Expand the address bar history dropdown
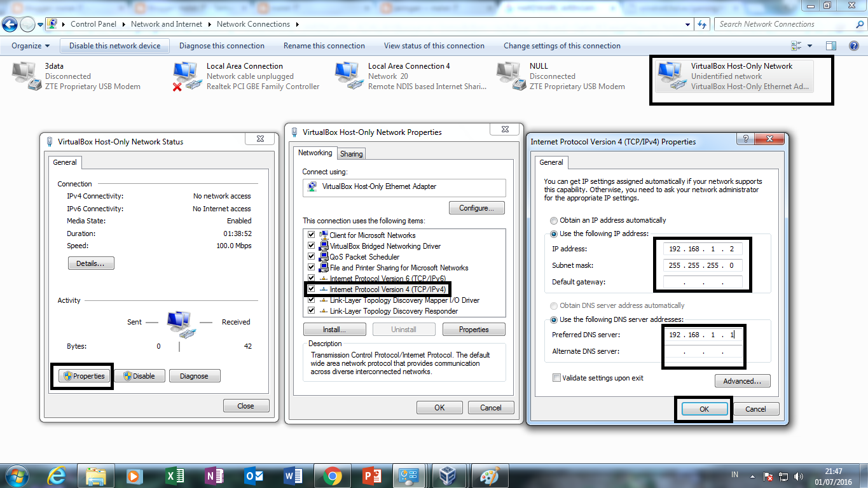 pos(687,24)
